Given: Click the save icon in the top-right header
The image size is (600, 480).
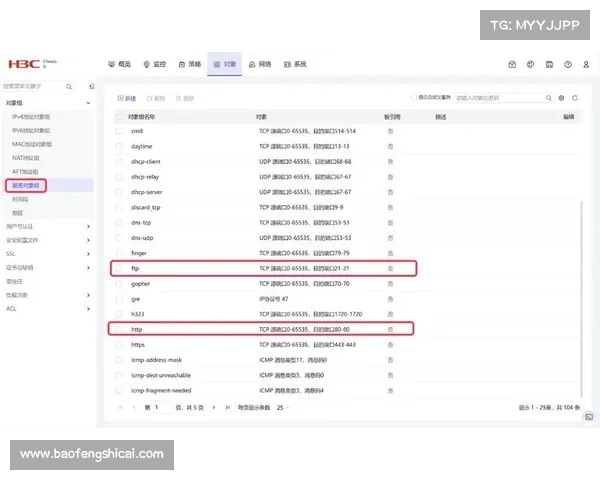Looking at the screenshot, I should (x=549, y=64).
